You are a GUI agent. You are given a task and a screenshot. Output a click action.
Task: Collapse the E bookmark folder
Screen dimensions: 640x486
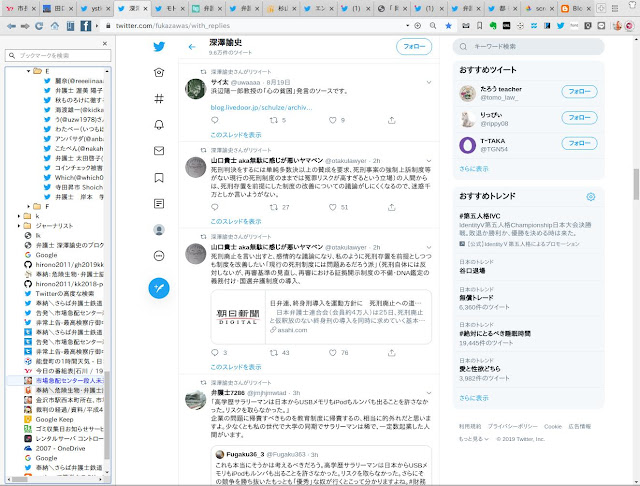tap(28, 71)
